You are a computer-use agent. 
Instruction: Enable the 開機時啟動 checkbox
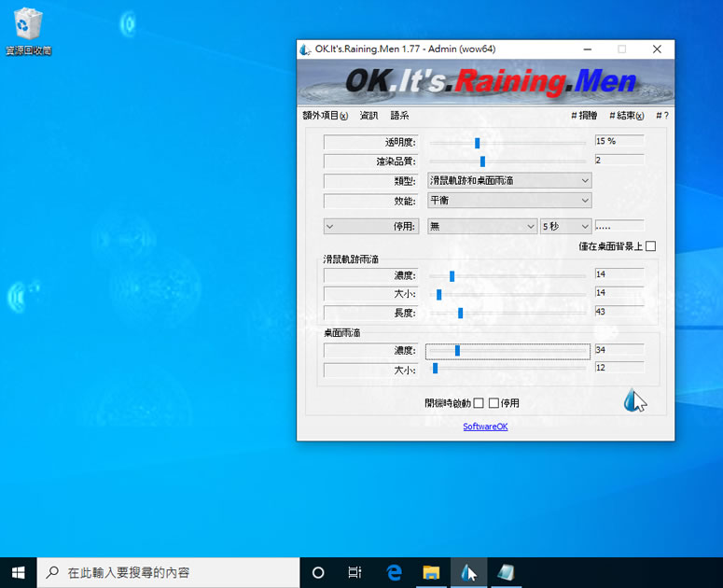[479, 403]
